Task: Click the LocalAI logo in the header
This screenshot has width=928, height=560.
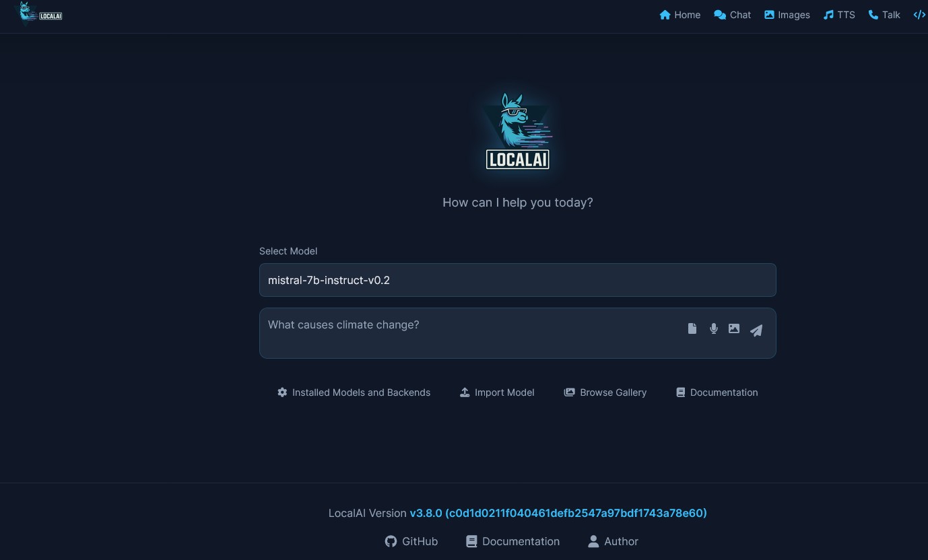Action: tap(40, 13)
